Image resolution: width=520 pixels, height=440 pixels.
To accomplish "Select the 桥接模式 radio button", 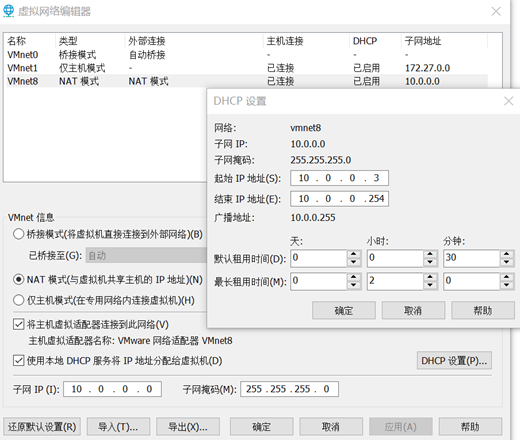I will pyautogui.click(x=18, y=234).
